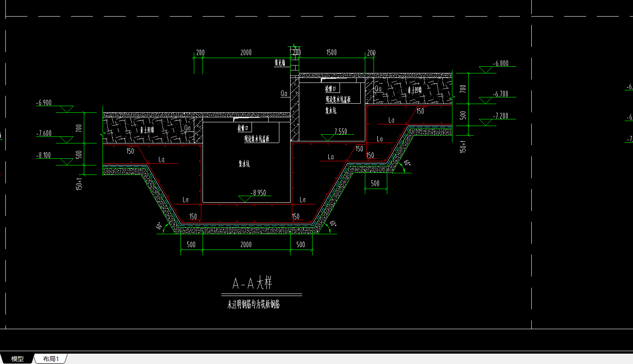Click the elevation triangle marker under -8.950
The image size is (633, 364).
tap(246, 199)
